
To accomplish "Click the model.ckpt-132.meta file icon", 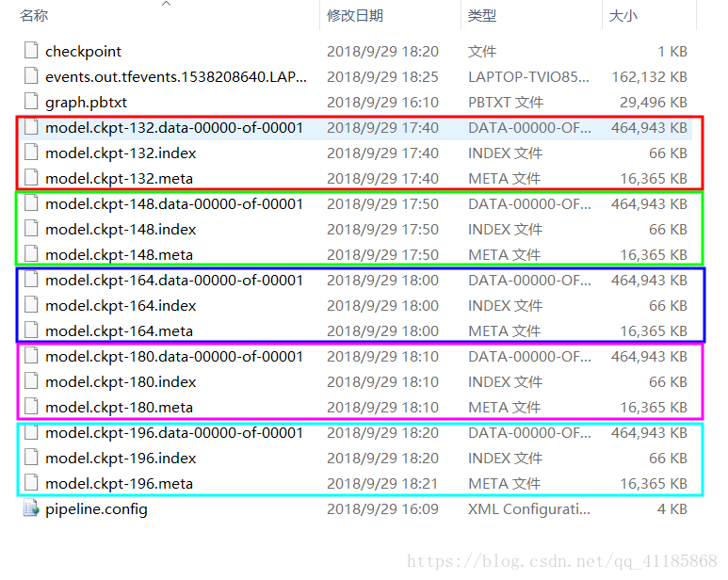I will (x=31, y=178).
